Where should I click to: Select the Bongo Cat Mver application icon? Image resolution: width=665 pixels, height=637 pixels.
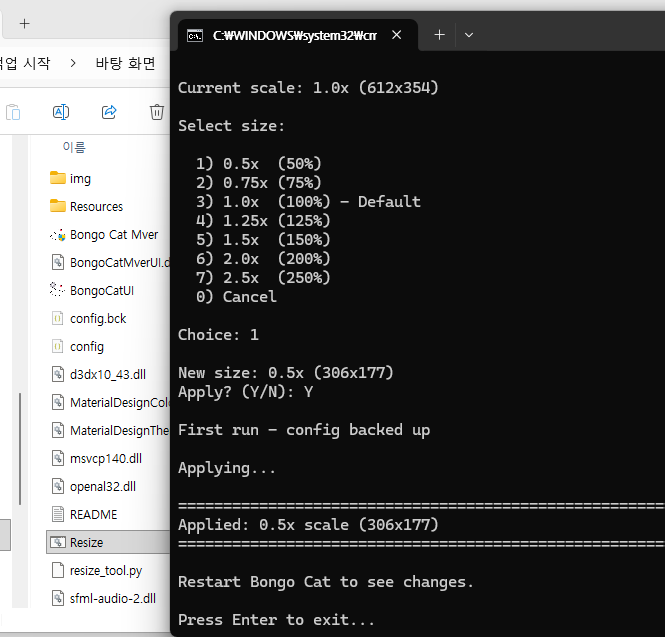click(x=57, y=235)
